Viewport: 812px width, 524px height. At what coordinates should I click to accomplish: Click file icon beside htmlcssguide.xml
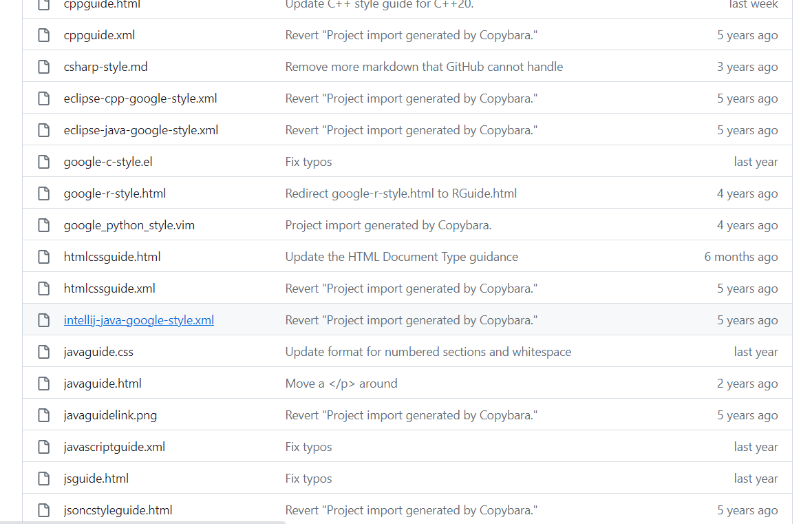pyautogui.click(x=44, y=289)
